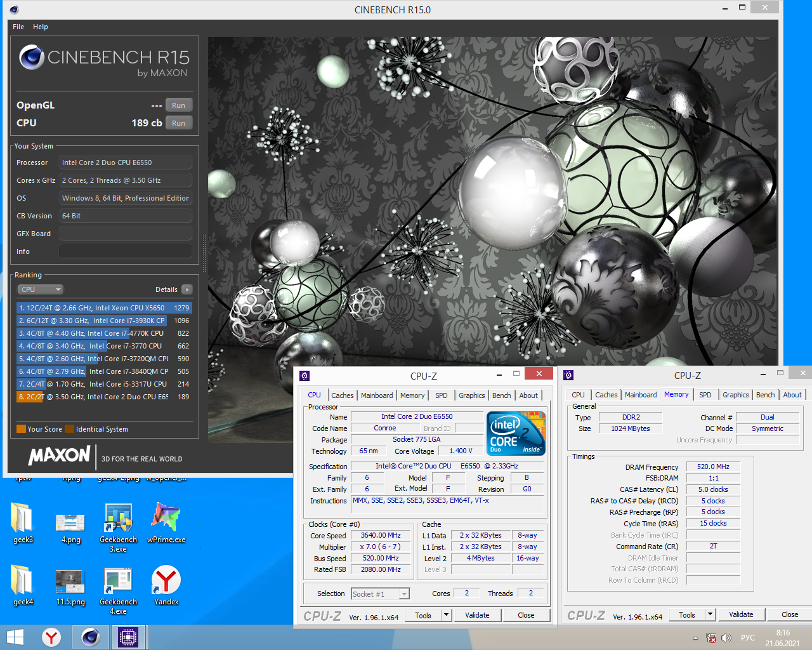812x650 pixels.
Task: Open Graphics tab in left CPU-Z window
Action: pyautogui.click(x=472, y=395)
